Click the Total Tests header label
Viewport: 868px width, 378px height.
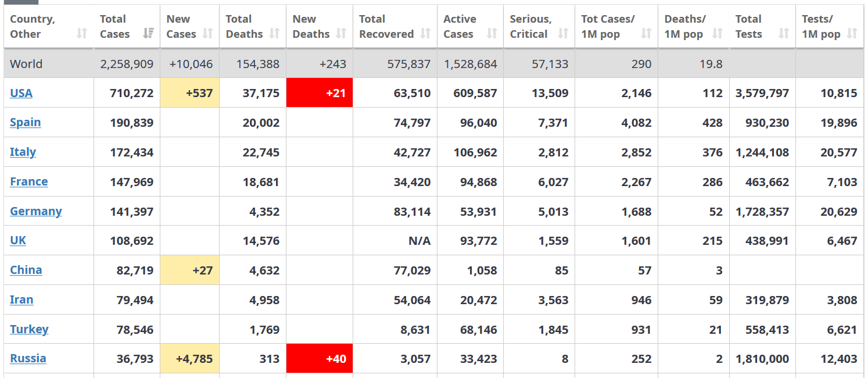[749, 27]
